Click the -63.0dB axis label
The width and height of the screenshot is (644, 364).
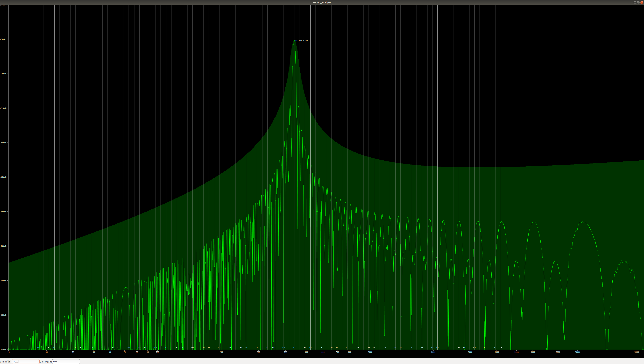point(4,315)
